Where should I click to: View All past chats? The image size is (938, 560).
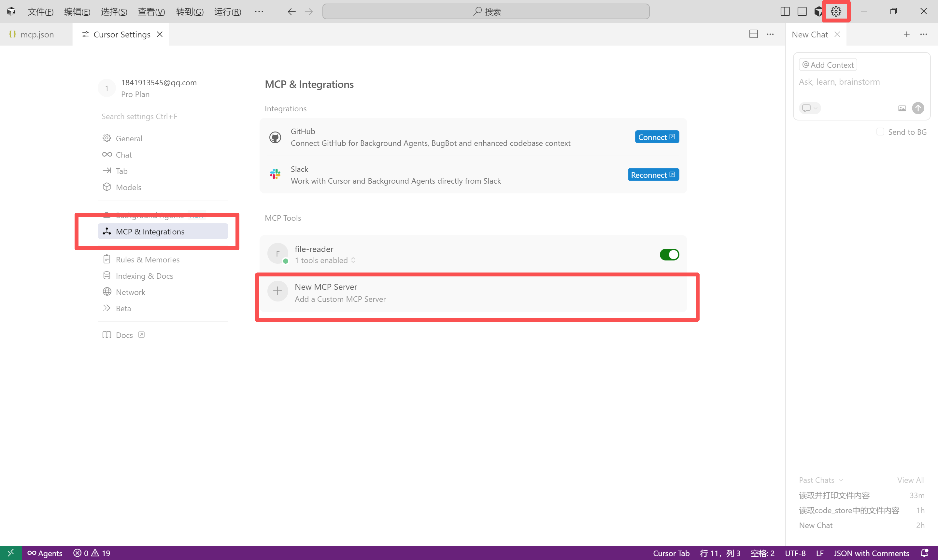910,480
